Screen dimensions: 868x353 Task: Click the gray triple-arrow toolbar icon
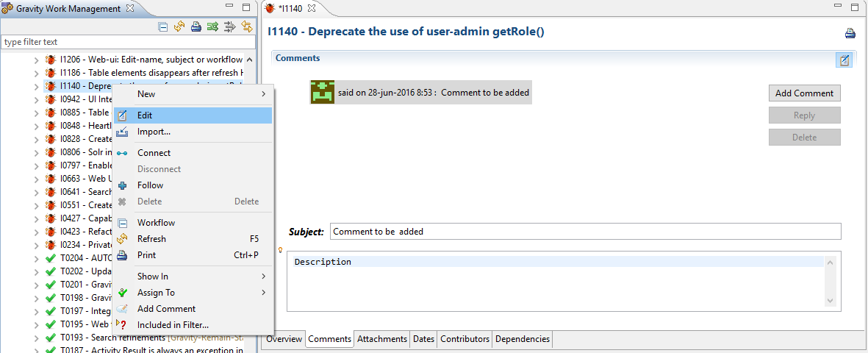click(229, 27)
